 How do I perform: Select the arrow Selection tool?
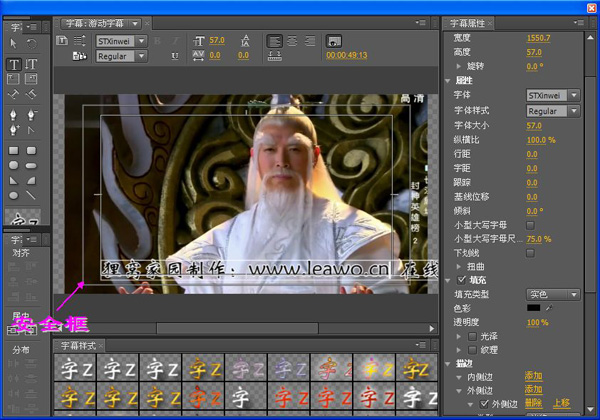click(13, 44)
